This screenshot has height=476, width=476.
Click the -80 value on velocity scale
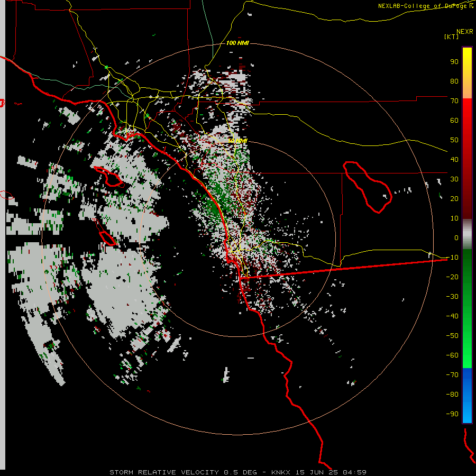coord(452,395)
